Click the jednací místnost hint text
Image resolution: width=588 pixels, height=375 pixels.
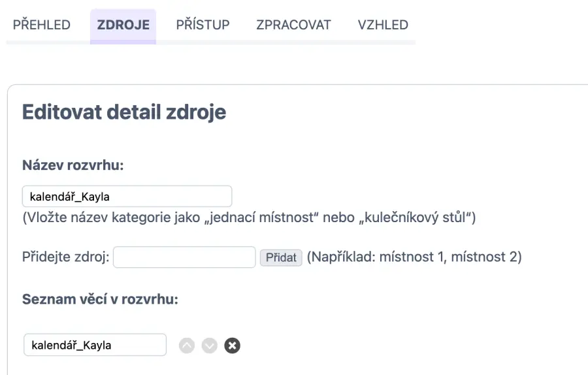pyautogui.click(x=249, y=218)
